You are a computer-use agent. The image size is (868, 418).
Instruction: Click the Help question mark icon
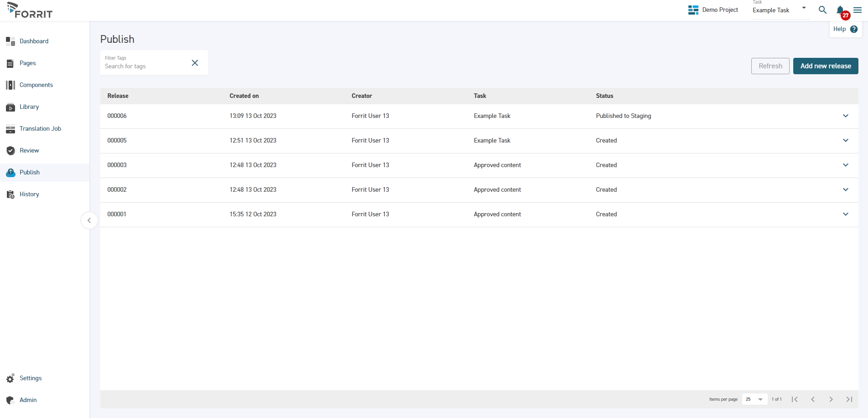click(854, 29)
